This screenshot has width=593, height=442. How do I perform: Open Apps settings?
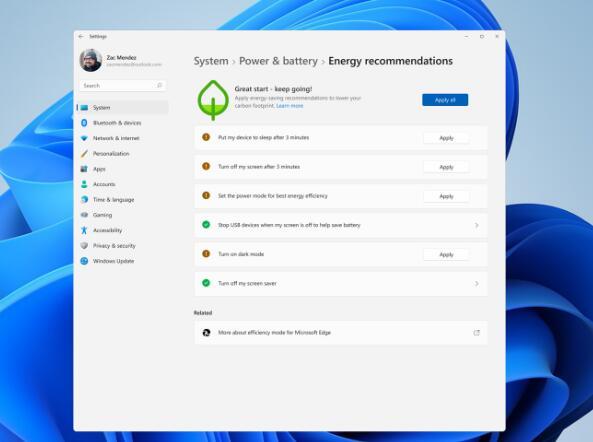point(123,169)
